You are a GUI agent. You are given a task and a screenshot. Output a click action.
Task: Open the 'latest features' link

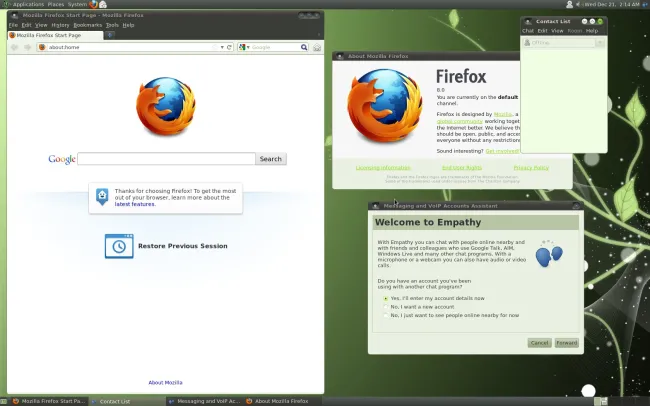tap(135, 204)
